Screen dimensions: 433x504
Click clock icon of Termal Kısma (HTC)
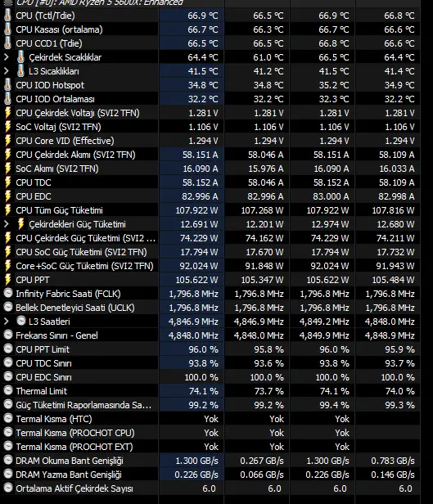pyautogui.click(x=8, y=418)
